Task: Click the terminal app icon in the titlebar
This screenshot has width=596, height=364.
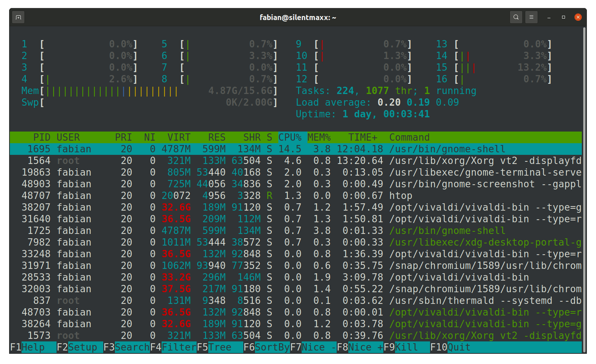Action: (18, 17)
